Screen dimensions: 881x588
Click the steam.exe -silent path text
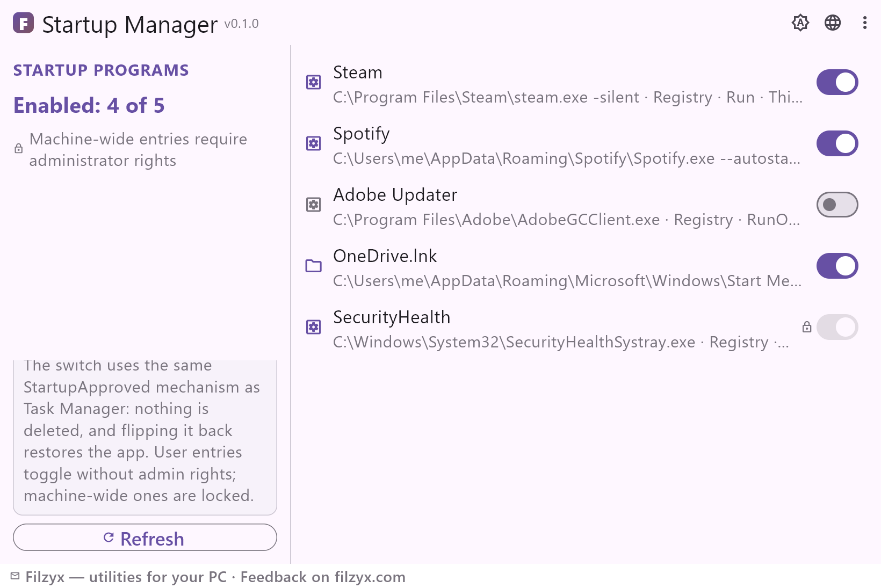(x=568, y=97)
